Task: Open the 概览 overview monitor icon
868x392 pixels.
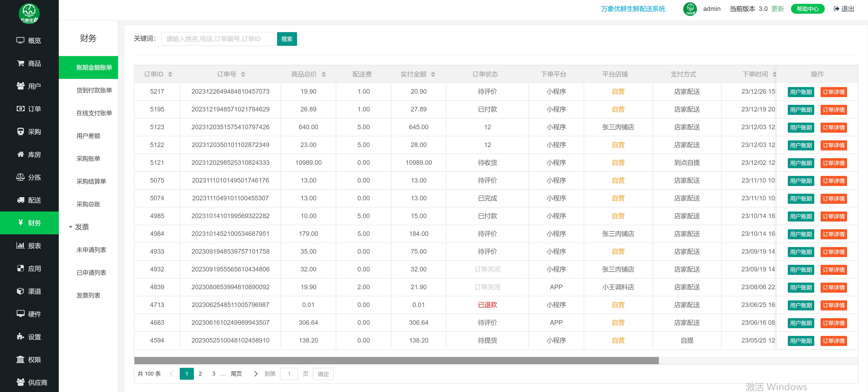Action: [x=20, y=40]
